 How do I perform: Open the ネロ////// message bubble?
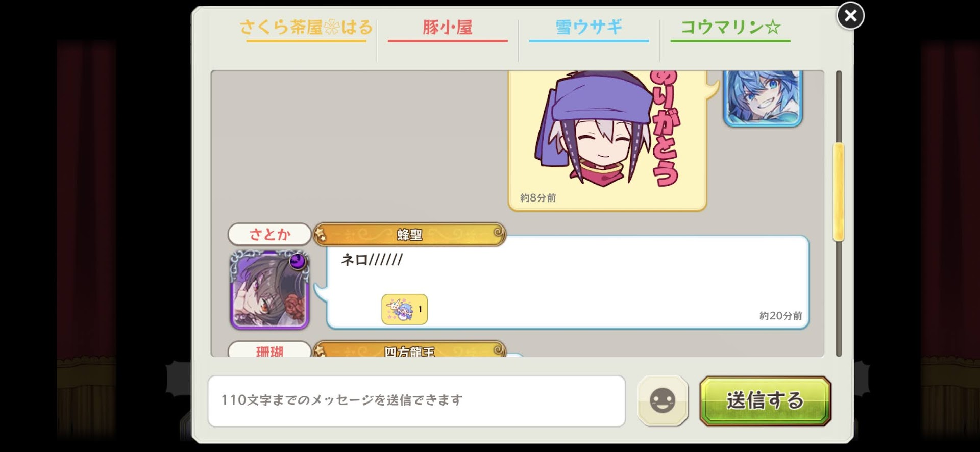[x=568, y=282]
